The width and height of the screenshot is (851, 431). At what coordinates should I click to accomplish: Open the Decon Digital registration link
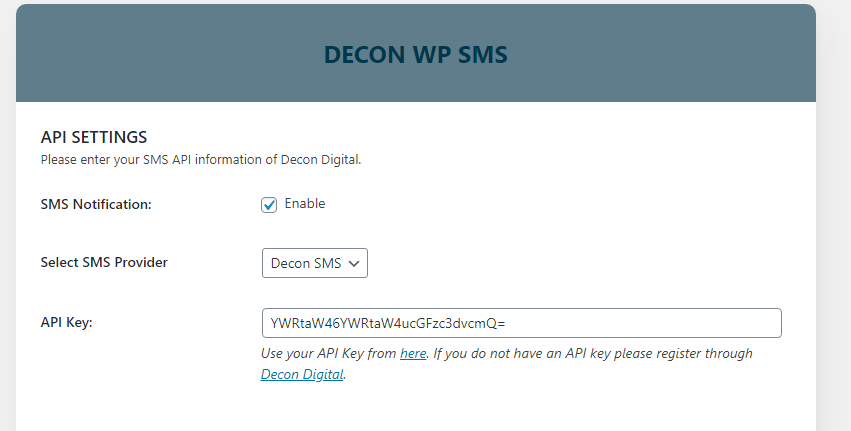tap(302, 375)
